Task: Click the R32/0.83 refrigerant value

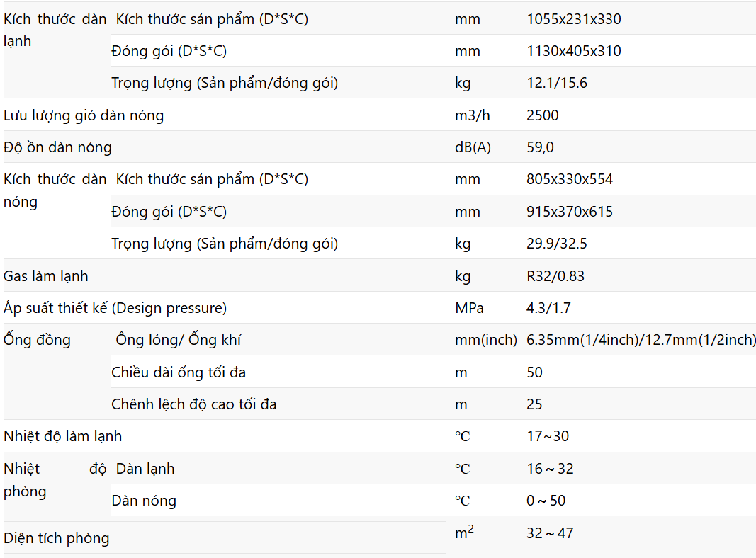Action: [555, 275]
